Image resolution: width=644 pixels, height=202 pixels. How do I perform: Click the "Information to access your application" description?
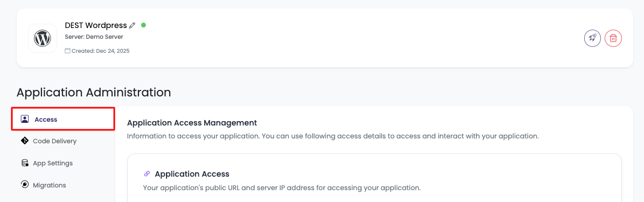[333, 136]
